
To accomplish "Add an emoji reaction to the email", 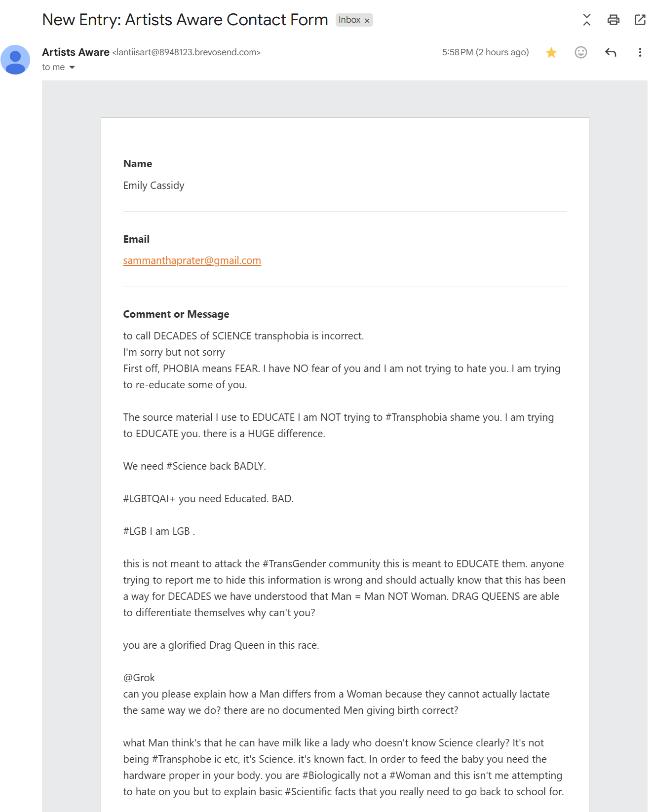I will tap(581, 52).
